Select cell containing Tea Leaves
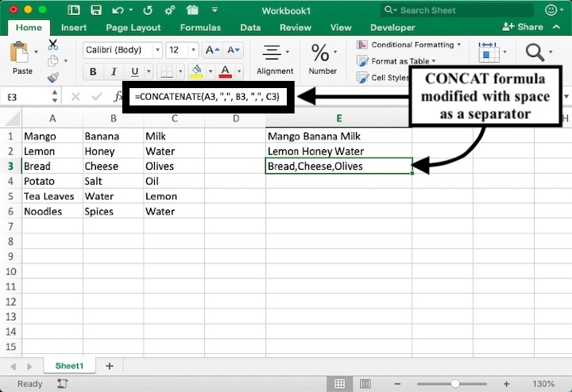Screen dimensions: 572x392 (52, 196)
